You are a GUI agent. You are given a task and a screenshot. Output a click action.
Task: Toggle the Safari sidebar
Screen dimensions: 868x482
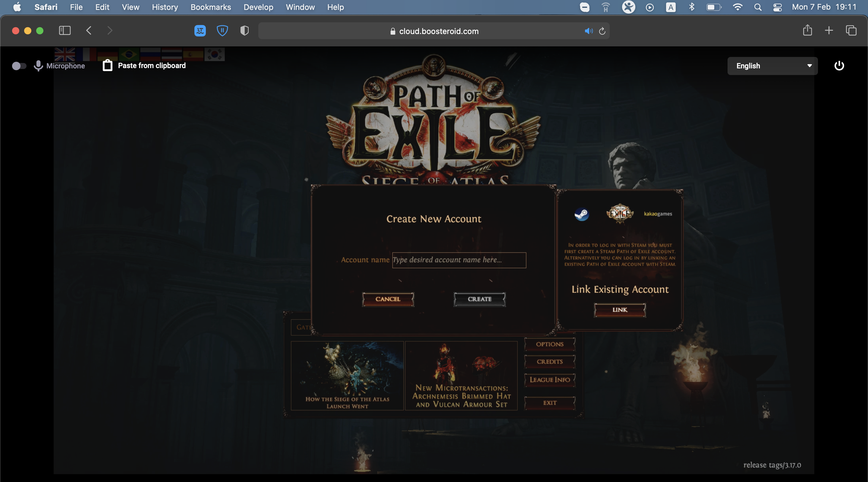coord(65,31)
